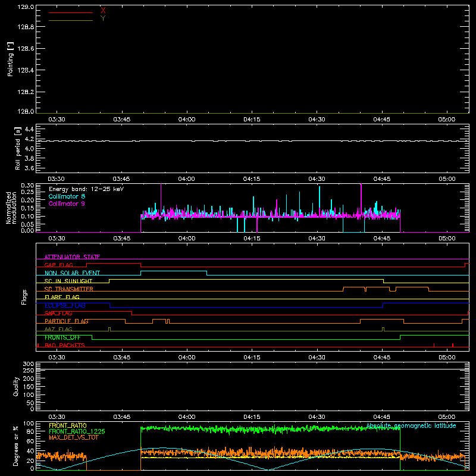This screenshot has width=476, height=476.
Task: Click the 128.6 tick label
Action: tap(26, 49)
